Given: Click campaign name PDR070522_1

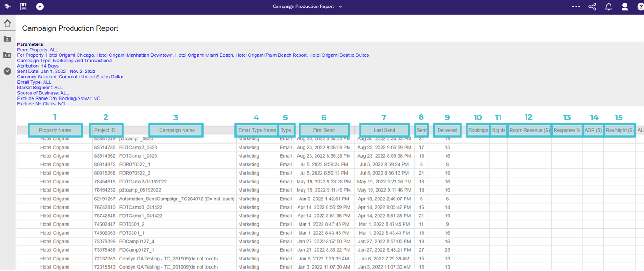Looking at the screenshot, I should tap(134, 164).
